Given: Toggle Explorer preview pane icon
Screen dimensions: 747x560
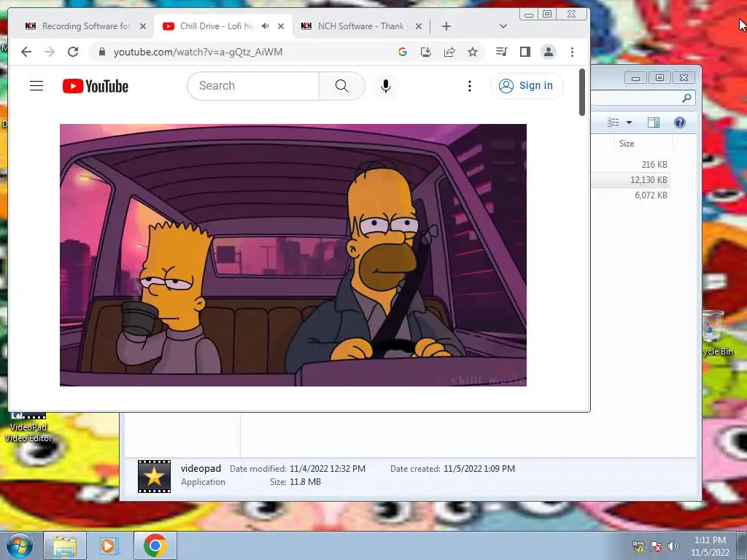Looking at the screenshot, I should pyautogui.click(x=654, y=122).
